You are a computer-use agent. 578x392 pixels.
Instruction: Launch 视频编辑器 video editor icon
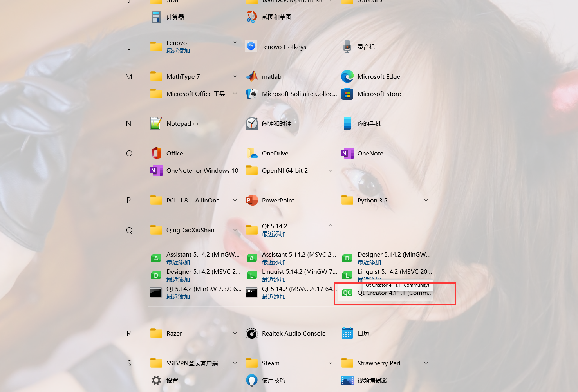[x=347, y=380]
